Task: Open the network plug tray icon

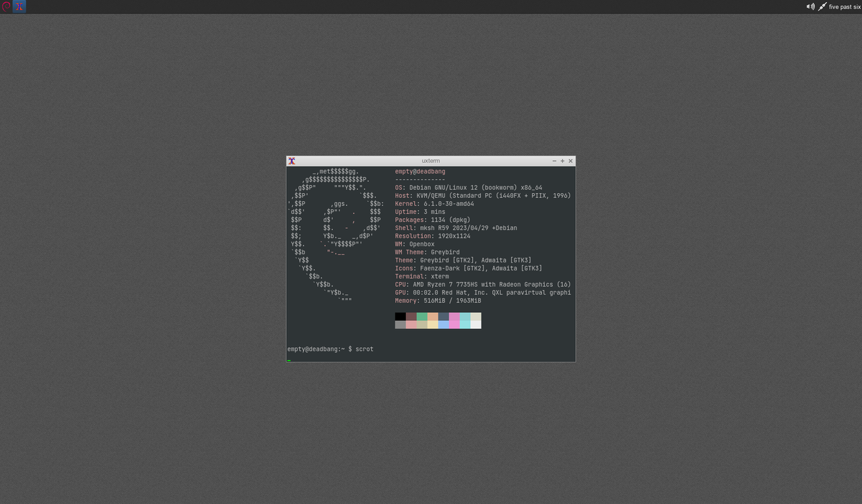Action: (x=822, y=7)
